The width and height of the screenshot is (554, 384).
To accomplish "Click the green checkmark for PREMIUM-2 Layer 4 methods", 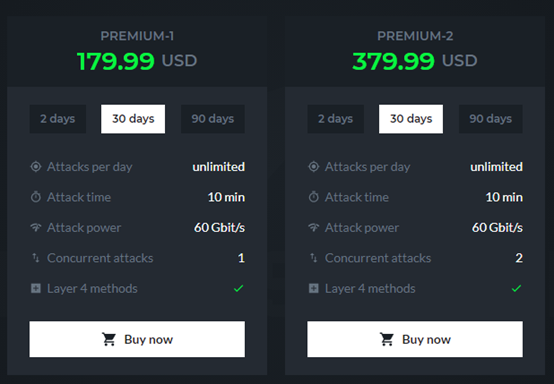I will point(517,288).
